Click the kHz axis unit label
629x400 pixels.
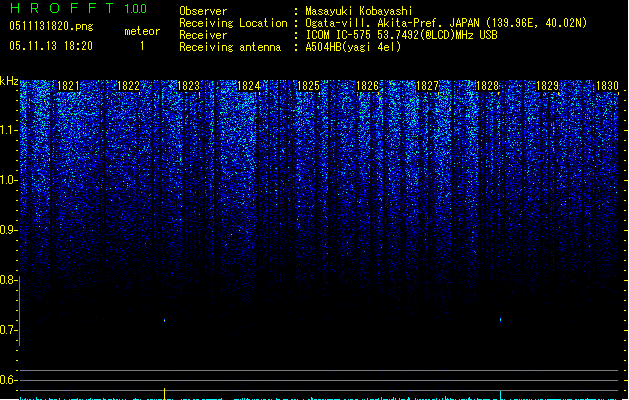coord(9,81)
